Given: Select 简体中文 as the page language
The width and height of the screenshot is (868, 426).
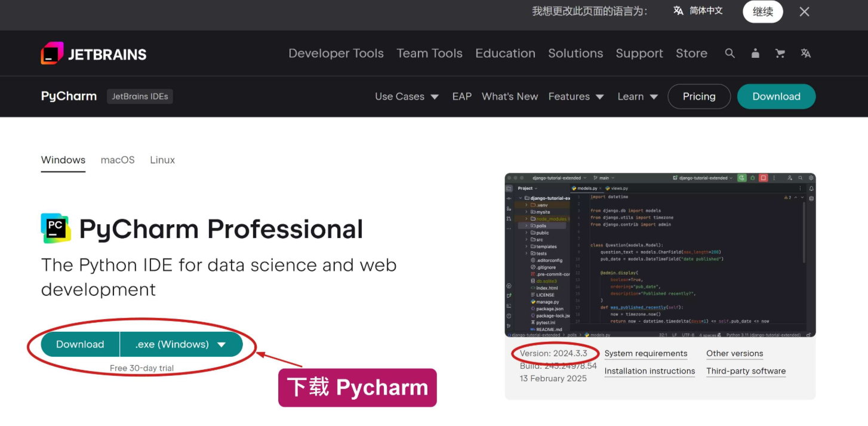Looking at the screenshot, I should pyautogui.click(x=698, y=11).
